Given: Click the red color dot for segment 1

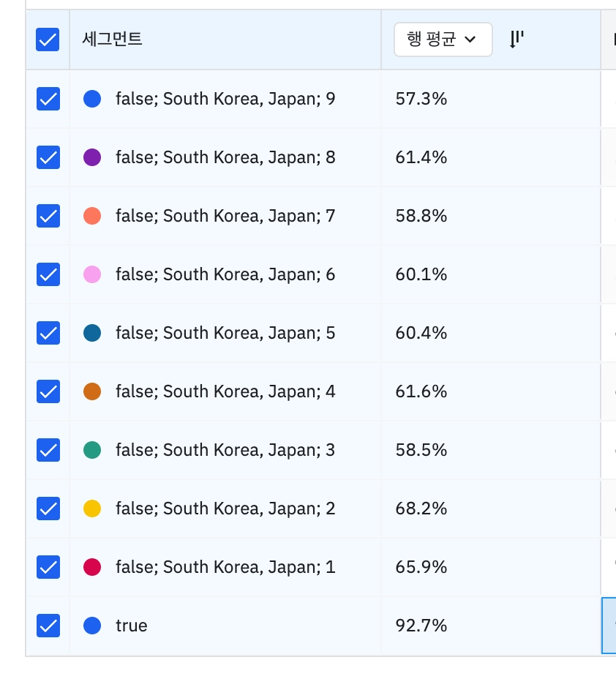Looking at the screenshot, I should pos(92,567).
